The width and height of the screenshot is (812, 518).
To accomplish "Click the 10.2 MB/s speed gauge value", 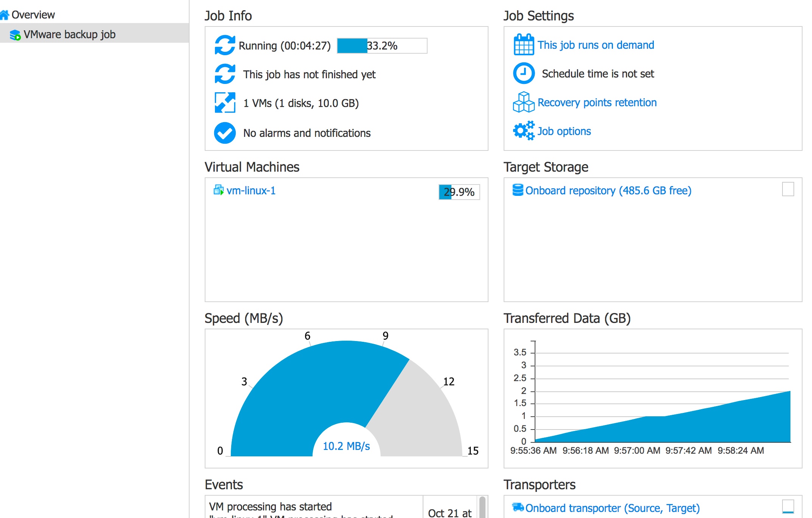I will (346, 446).
